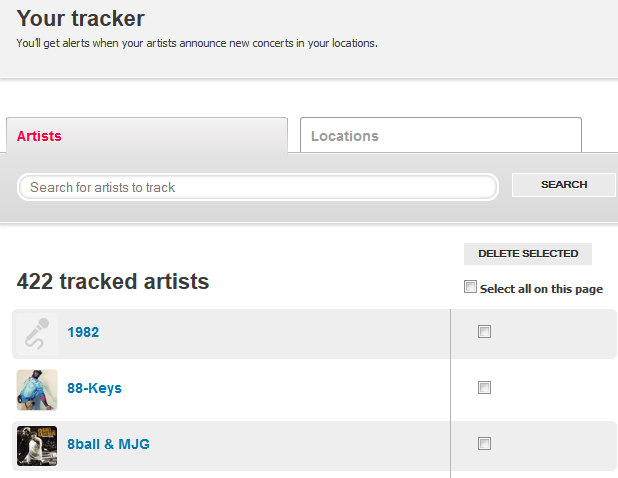The width and height of the screenshot is (618, 478).
Task: Tick the checkbox for artist 1982
Action: [x=484, y=332]
